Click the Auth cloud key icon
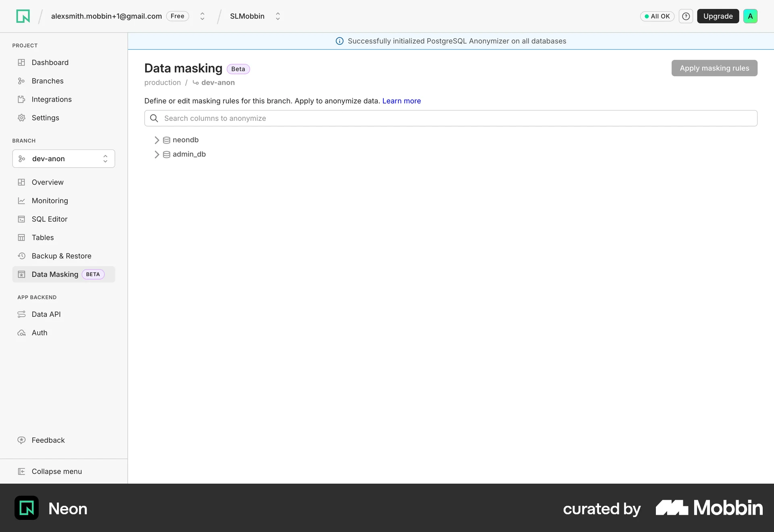774x532 pixels. 21,333
